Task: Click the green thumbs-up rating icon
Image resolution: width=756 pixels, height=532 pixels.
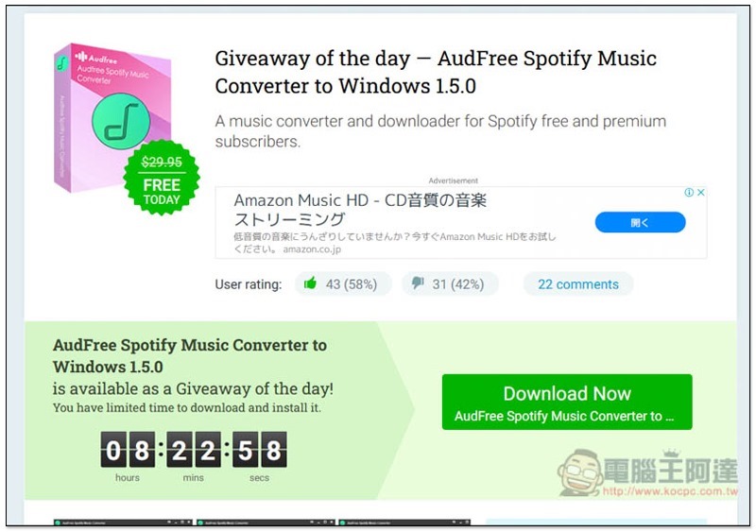Action: [x=310, y=283]
